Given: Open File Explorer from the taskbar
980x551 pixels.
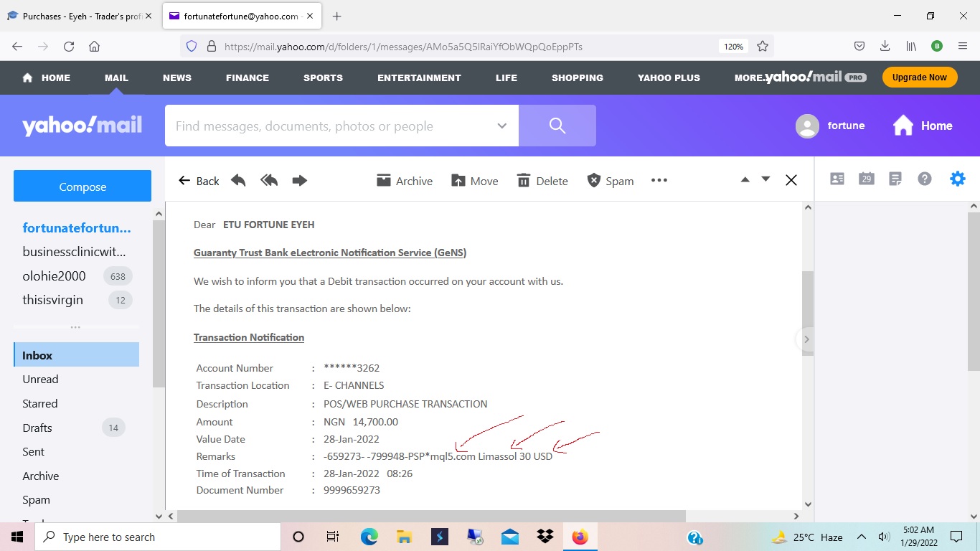Looking at the screenshot, I should [404, 537].
